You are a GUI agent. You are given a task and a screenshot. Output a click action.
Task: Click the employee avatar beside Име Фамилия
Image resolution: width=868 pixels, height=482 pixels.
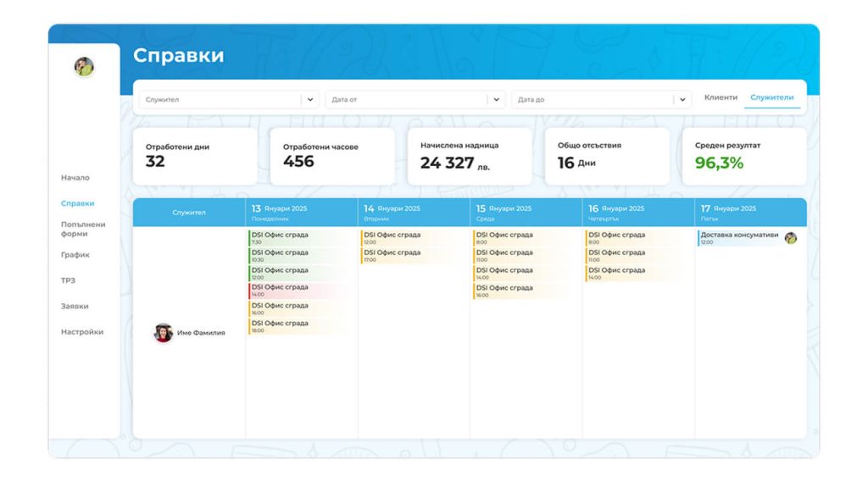[163, 333]
